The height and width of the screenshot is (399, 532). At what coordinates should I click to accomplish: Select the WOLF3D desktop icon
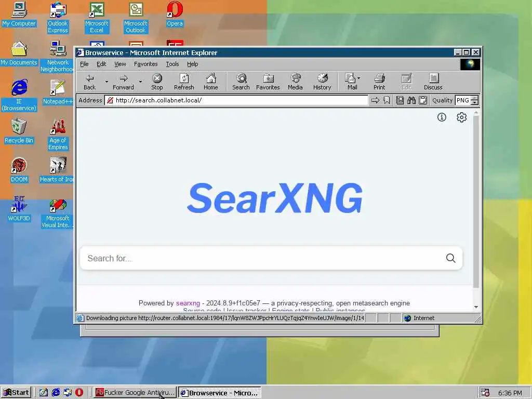(19, 209)
